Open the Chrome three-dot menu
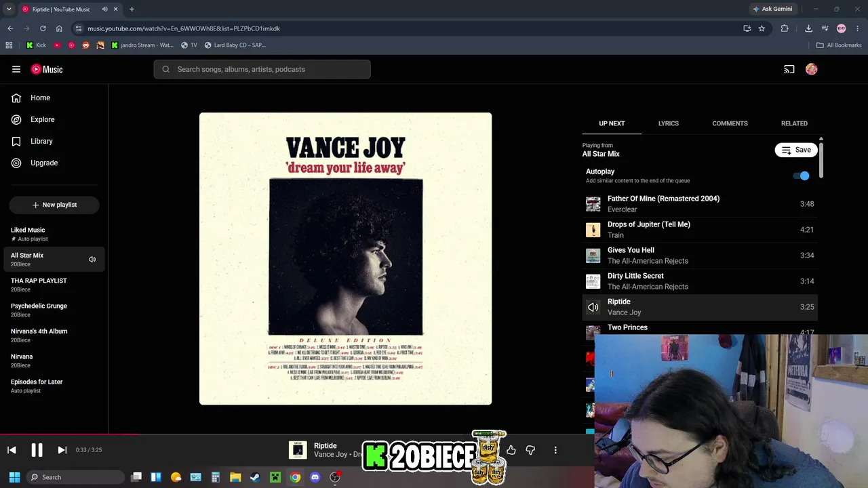The height and width of the screenshot is (488, 868). tap(858, 28)
